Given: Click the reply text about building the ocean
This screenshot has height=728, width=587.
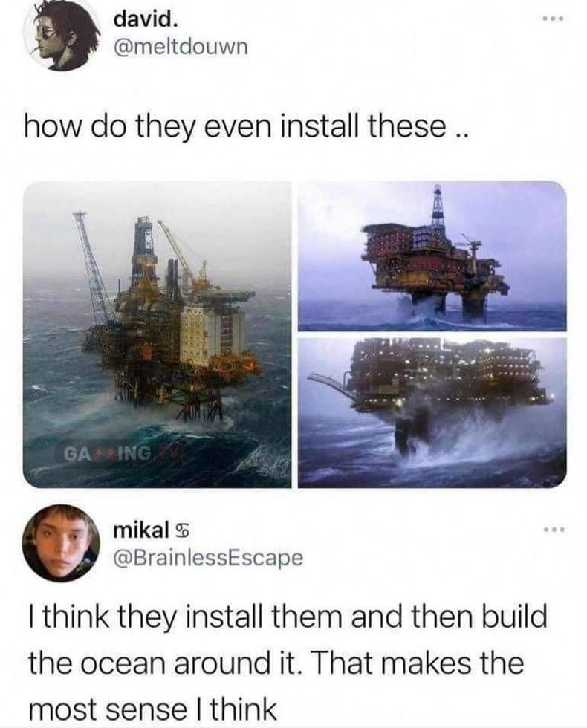Looking at the screenshot, I should tap(288, 663).
